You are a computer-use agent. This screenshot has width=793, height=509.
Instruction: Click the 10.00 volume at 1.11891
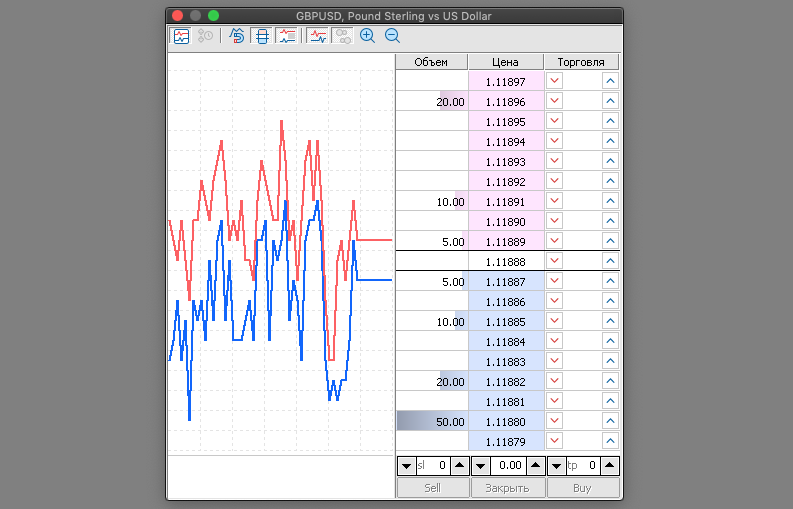point(432,201)
